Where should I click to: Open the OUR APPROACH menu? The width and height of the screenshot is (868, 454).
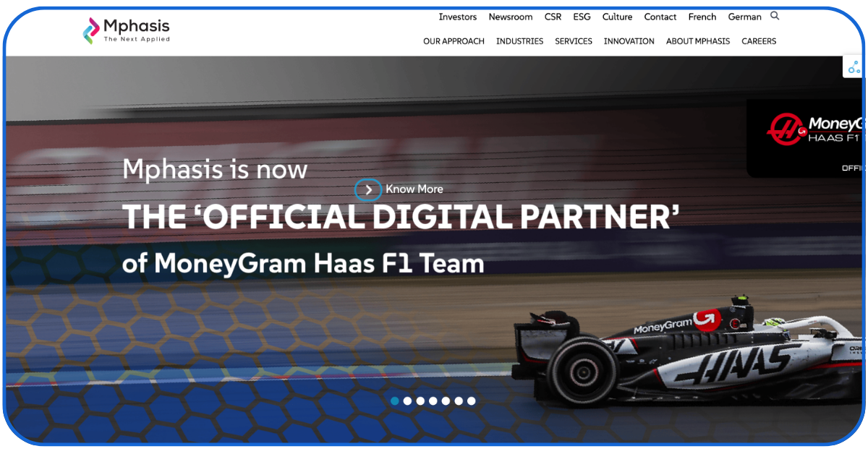(454, 41)
